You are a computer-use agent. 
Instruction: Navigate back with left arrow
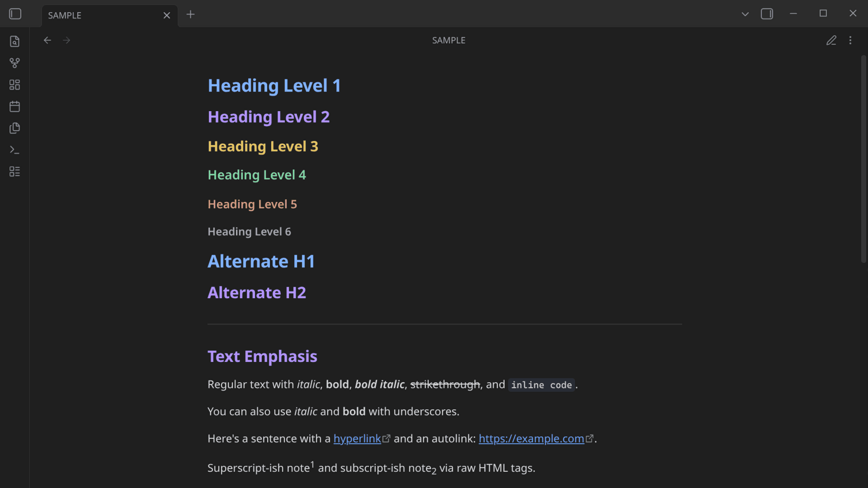47,40
